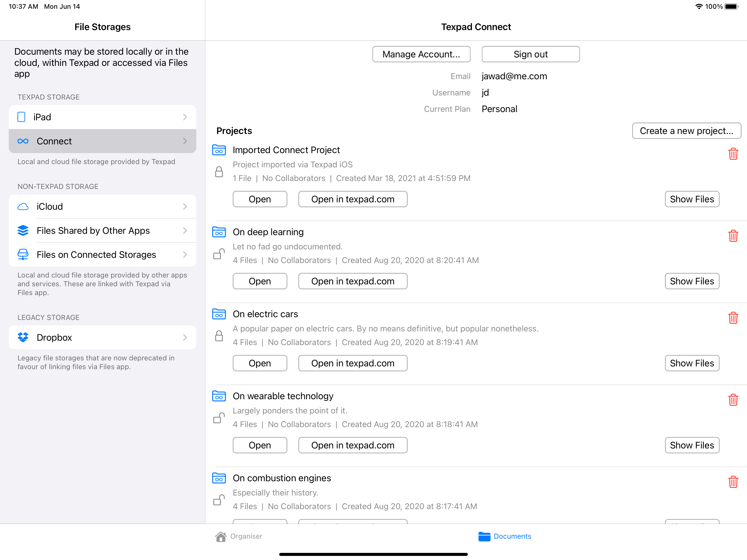
Task: Switch to the Organiser tab
Action: 239,537
